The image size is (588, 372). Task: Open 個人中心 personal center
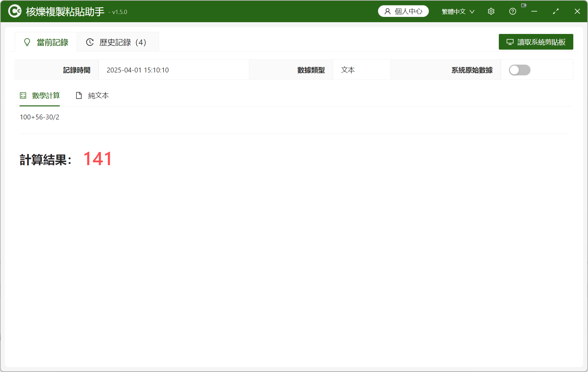point(403,11)
